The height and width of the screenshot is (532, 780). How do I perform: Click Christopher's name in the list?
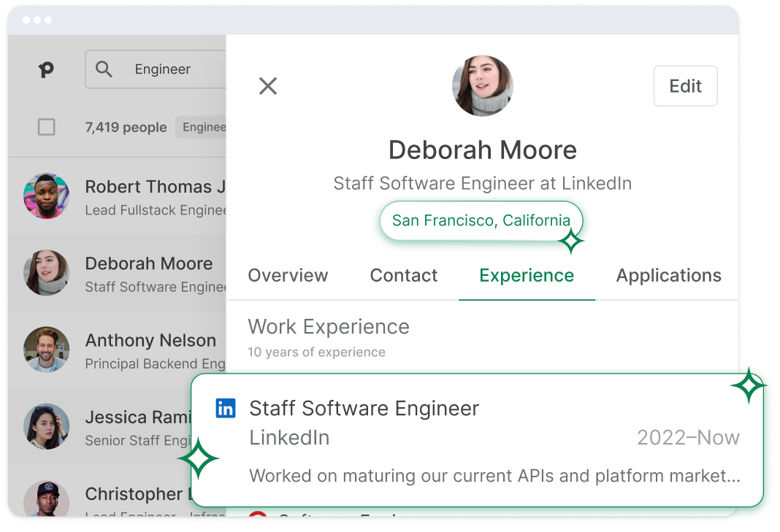[138, 494]
